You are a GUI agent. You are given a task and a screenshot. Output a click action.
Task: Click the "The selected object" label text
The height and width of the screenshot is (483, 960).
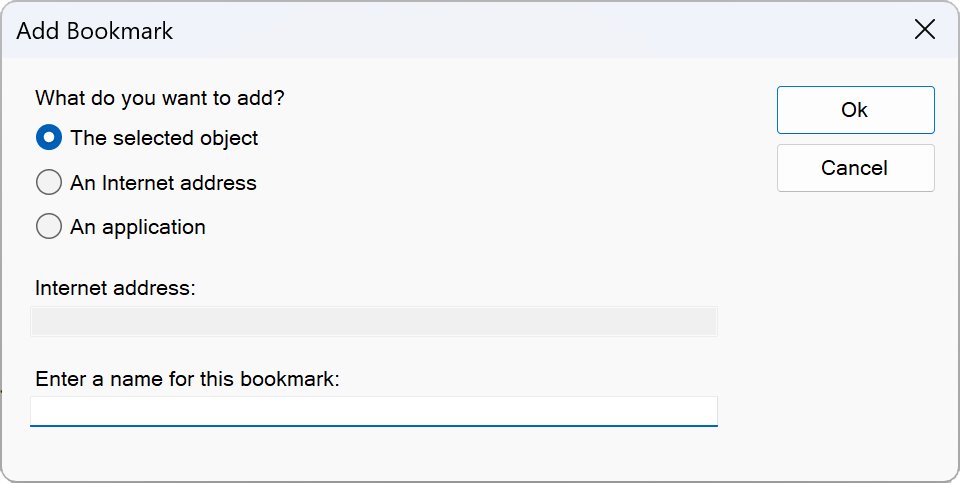coord(164,138)
